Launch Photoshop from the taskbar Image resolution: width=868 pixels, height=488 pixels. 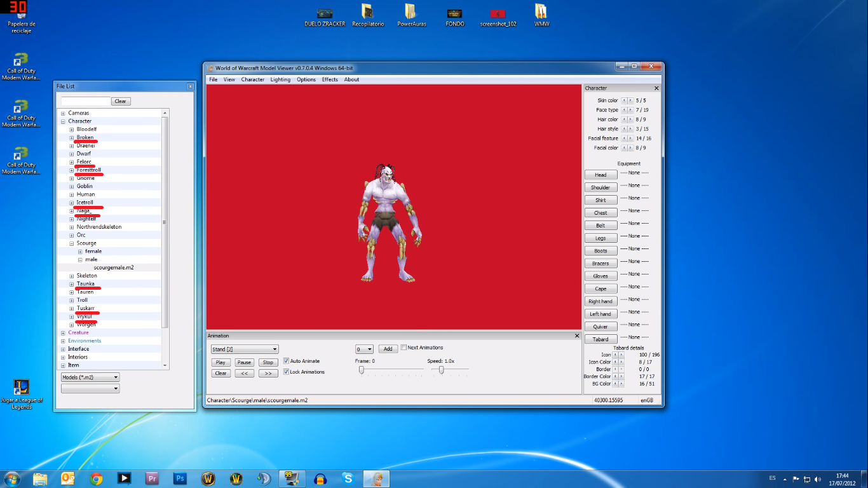tap(180, 478)
